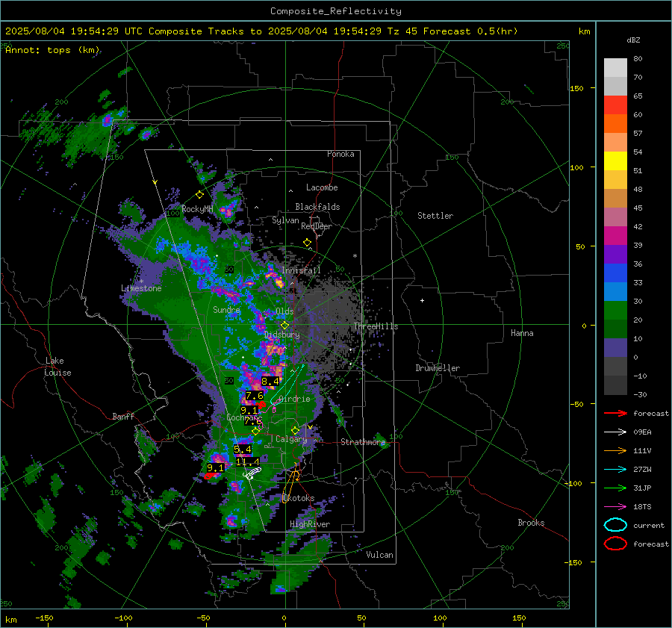Click the storm top label 8.4
The height and width of the screenshot is (628, 672).
[270, 381]
